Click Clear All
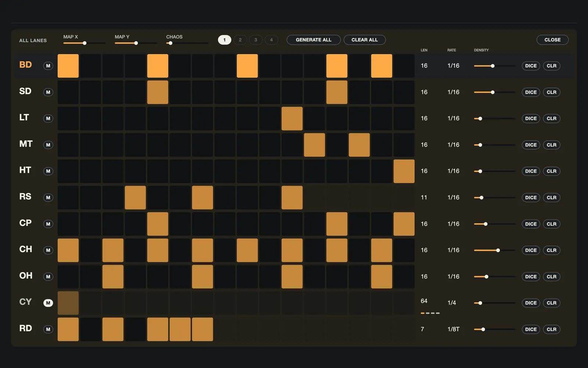 [x=365, y=40]
